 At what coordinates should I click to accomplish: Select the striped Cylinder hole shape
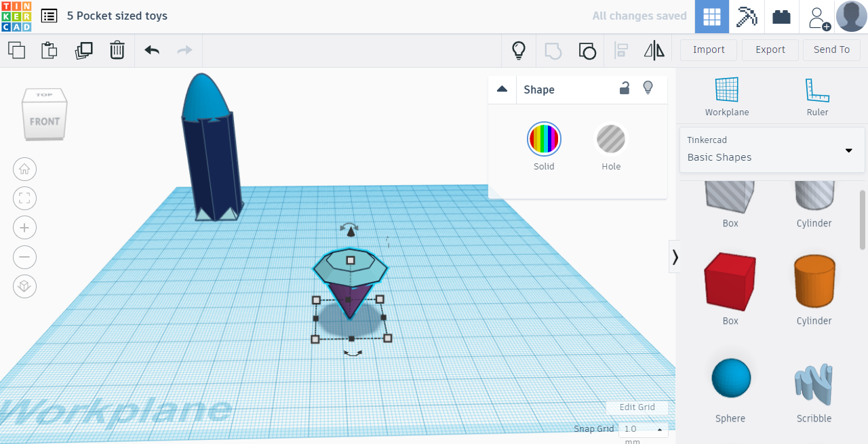click(x=814, y=197)
